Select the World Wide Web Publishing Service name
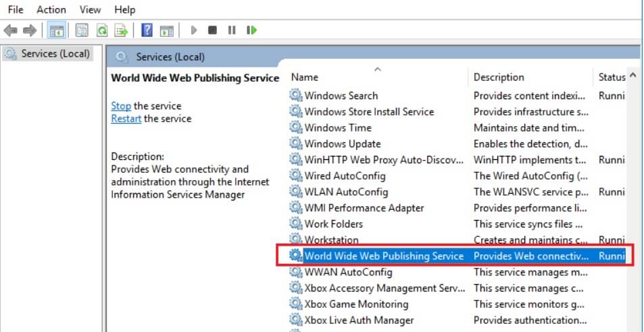The width and height of the screenshot is (644, 332). (x=384, y=256)
